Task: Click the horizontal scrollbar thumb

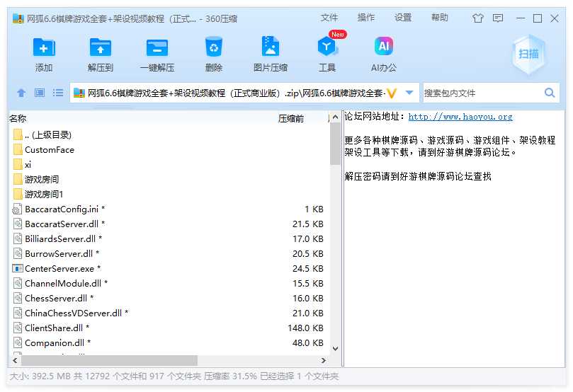Action: 109,361
